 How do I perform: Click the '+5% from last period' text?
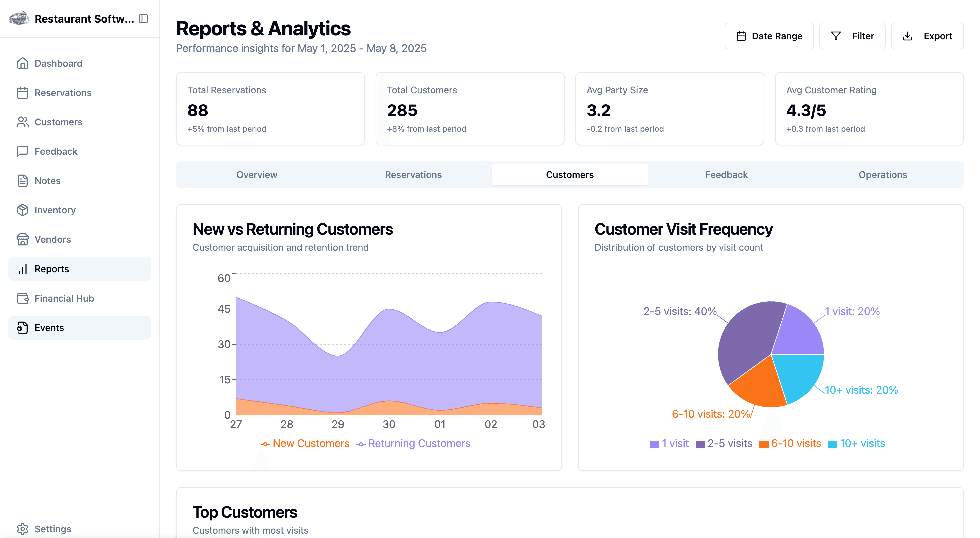227,129
